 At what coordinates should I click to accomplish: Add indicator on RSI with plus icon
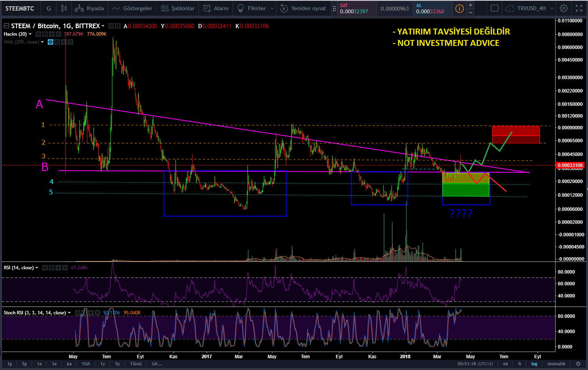pyautogui.click(x=58, y=268)
